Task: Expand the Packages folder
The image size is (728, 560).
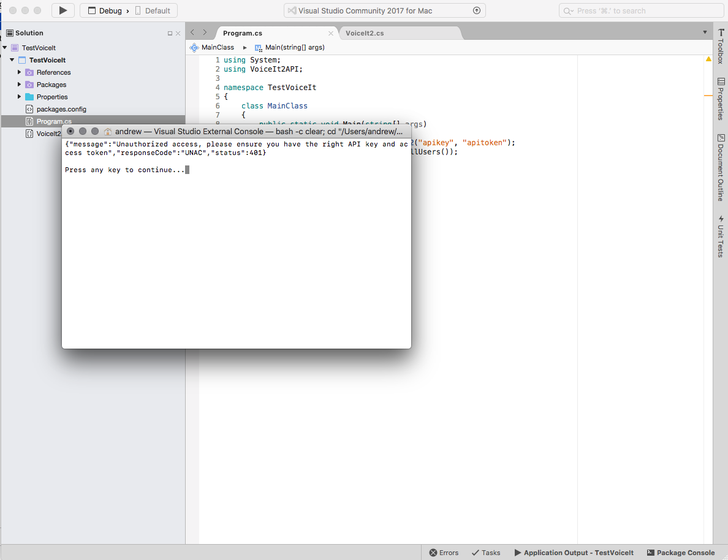Action: coord(19,85)
